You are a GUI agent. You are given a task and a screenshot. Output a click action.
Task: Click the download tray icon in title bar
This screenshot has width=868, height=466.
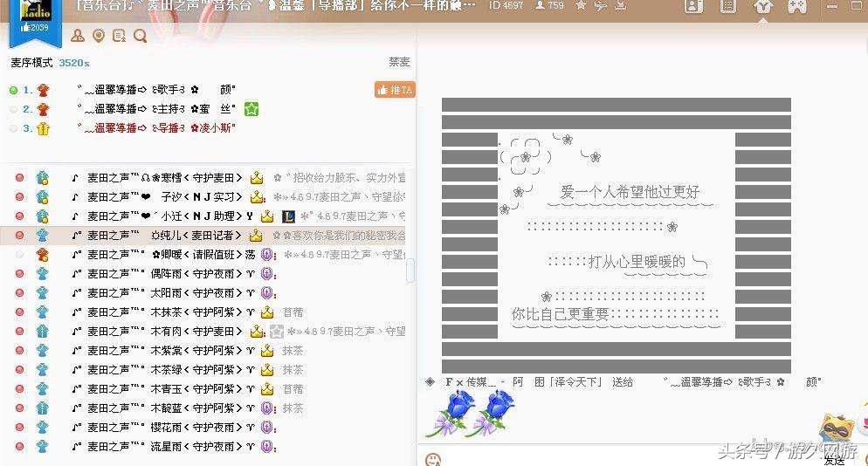pyautogui.click(x=621, y=5)
